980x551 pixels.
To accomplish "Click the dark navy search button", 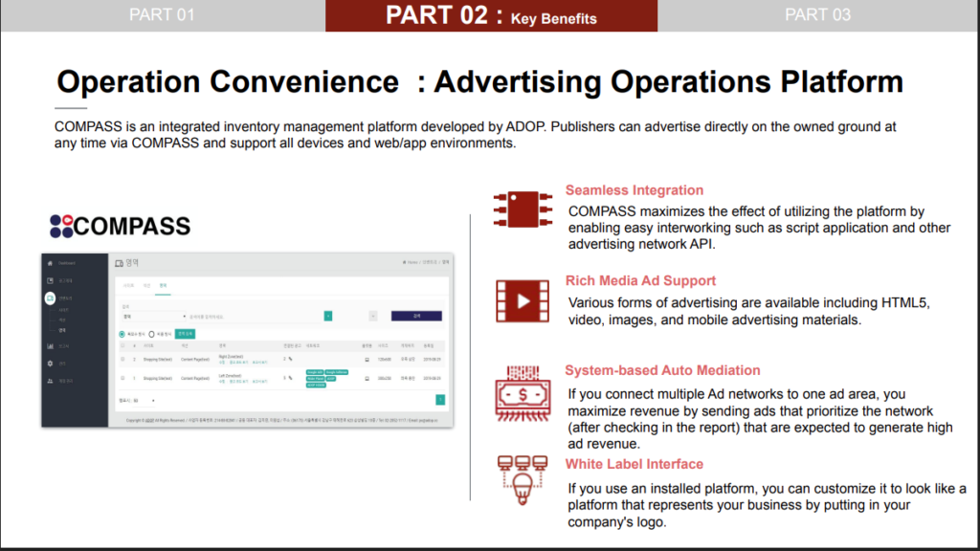I will 416,315.
